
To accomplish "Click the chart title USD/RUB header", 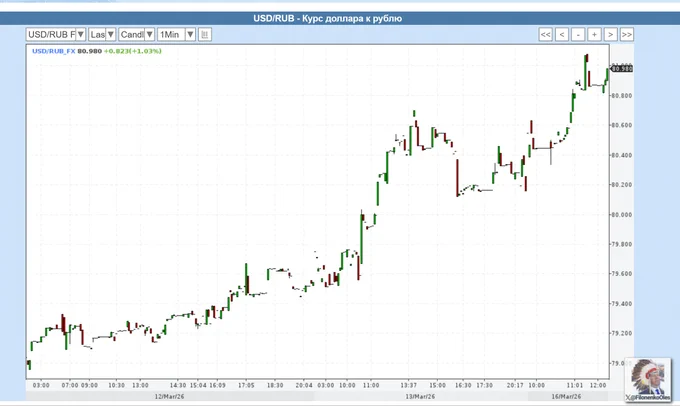I will coord(339,18).
